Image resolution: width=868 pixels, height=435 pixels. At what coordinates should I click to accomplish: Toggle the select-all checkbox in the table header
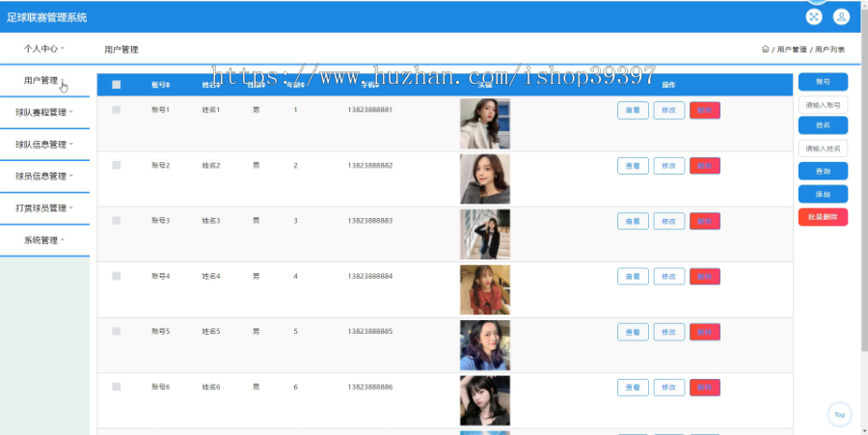click(x=117, y=85)
